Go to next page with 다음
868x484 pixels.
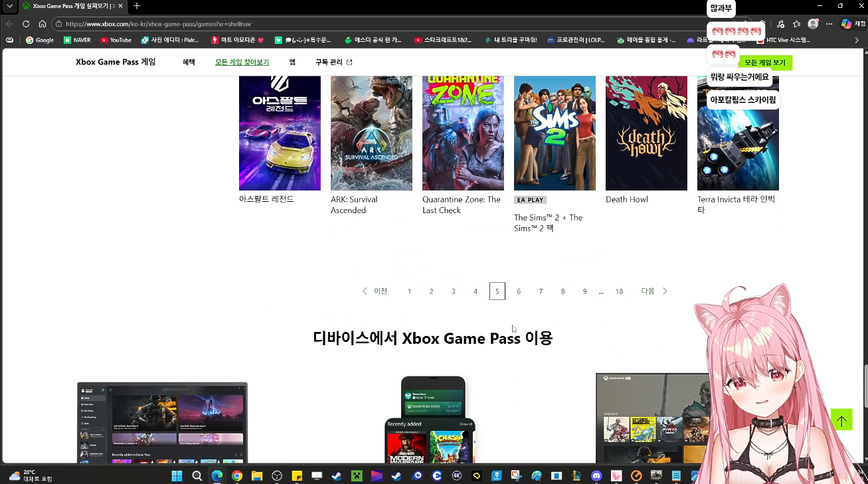pos(654,291)
